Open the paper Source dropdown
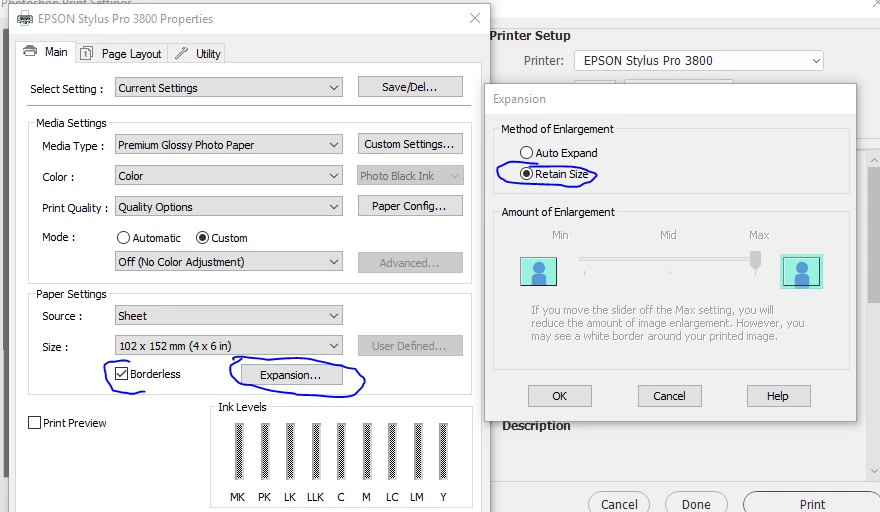 [x=229, y=316]
